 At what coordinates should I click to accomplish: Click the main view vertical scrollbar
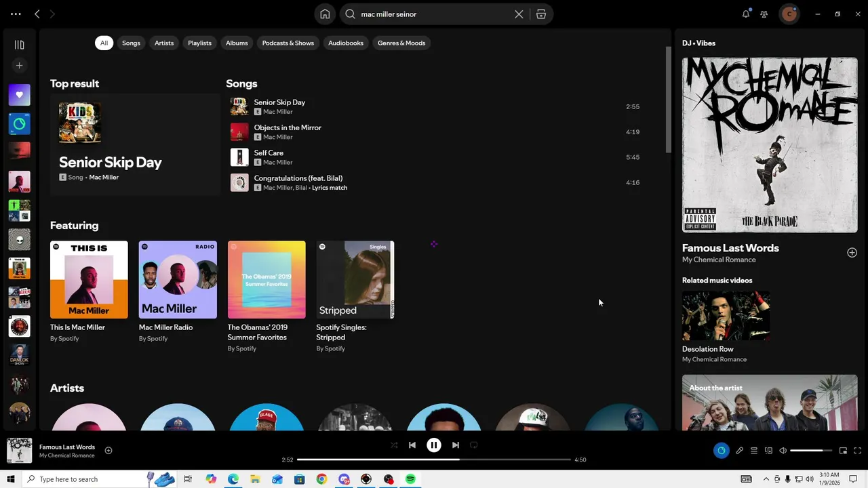[x=668, y=100]
